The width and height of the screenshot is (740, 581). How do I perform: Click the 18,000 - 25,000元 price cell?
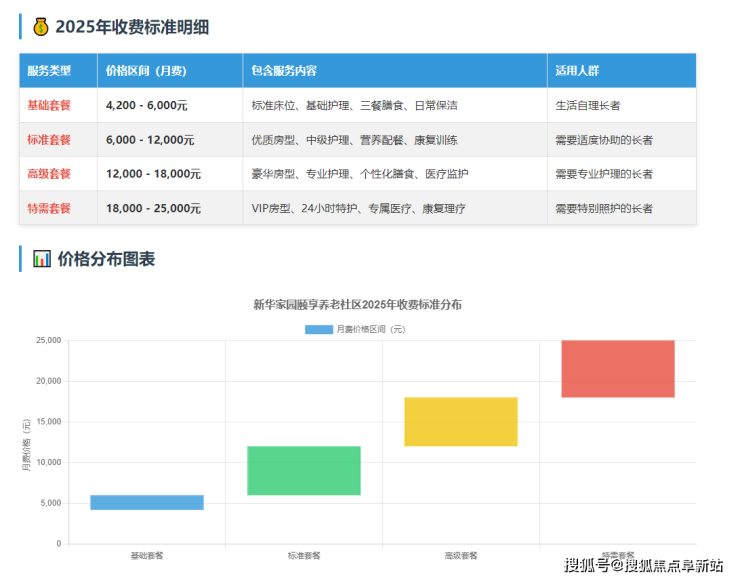tap(153, 208)
